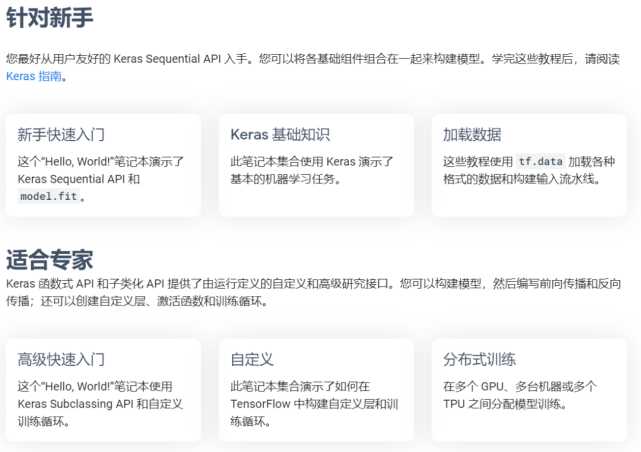Click the text 基本的机器学习任务
Screen dimensions: 641x452
(x=282, y=179)
